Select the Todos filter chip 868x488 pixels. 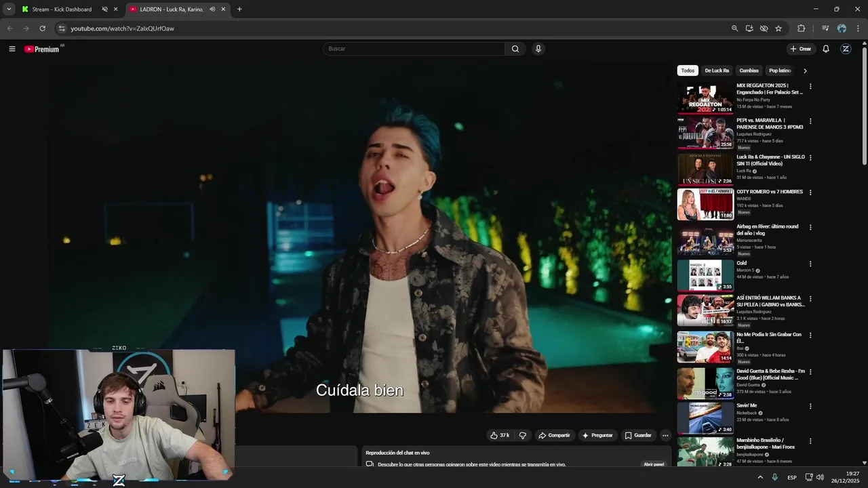pos(688,70)
